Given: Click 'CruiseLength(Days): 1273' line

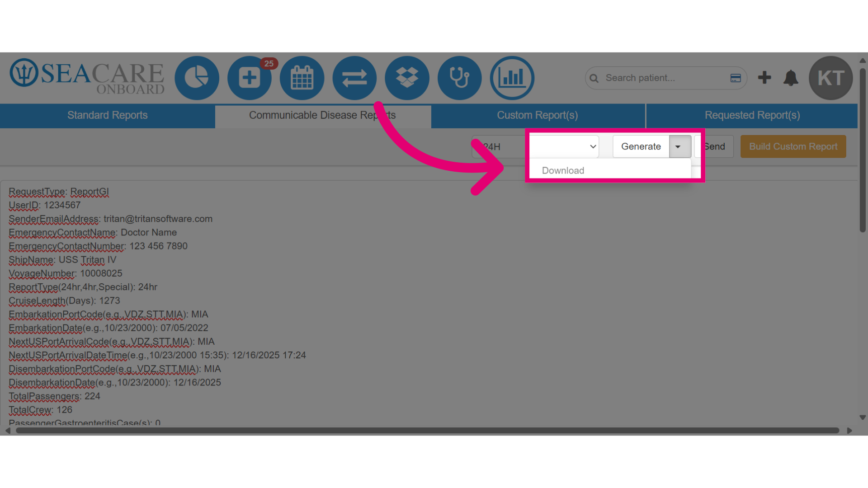Looking at the screenshot, I should pyautogui.click(x=64, y=300).
